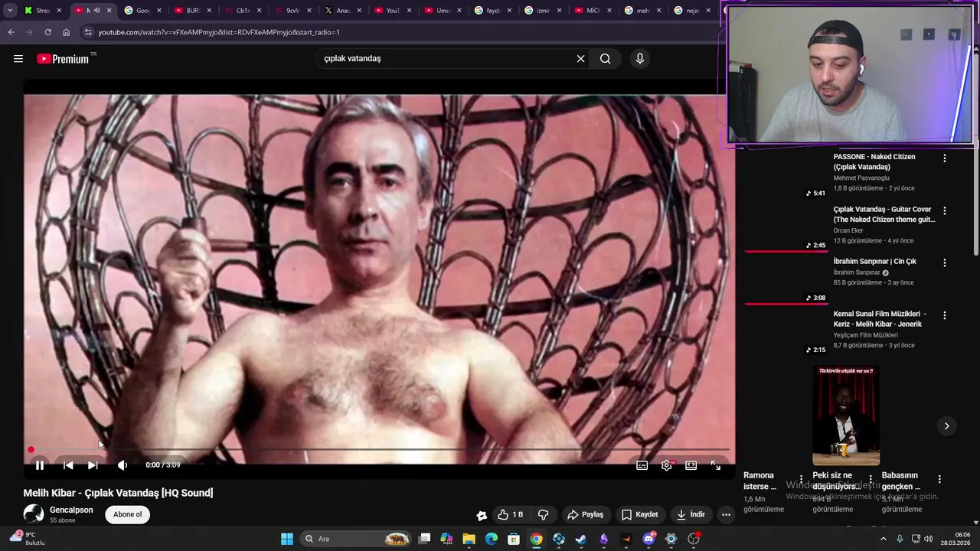This screenshot has width=980, height=551.
Task: Open options menu for Kemal Sunal video
Action: pos(944,315)
